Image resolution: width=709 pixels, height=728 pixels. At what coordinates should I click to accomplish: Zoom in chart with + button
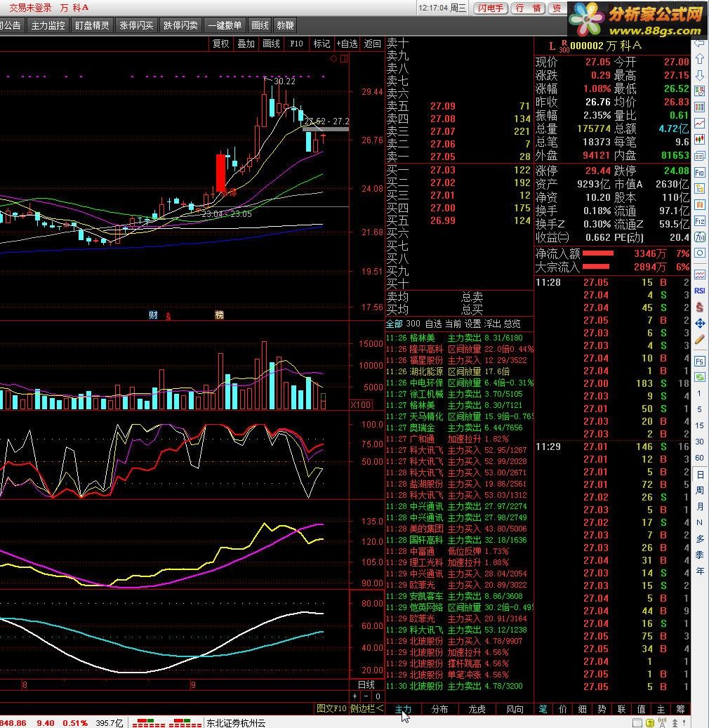tap(355, 696)
